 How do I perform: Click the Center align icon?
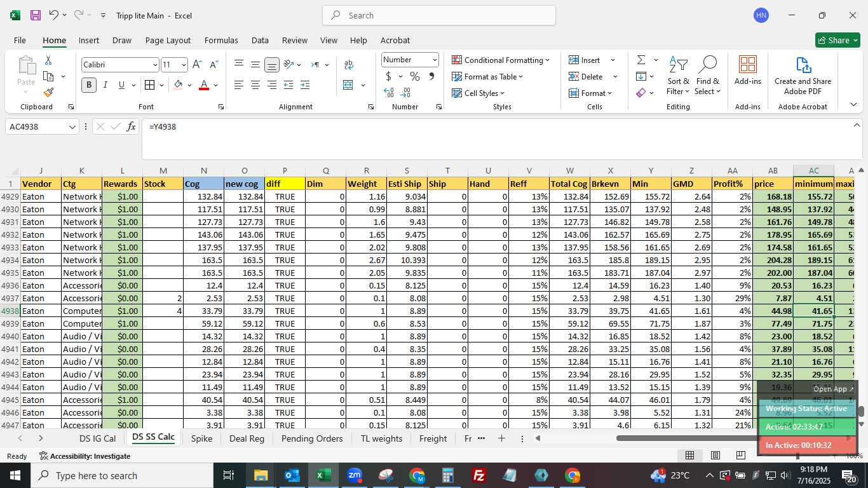pos(255,85)
